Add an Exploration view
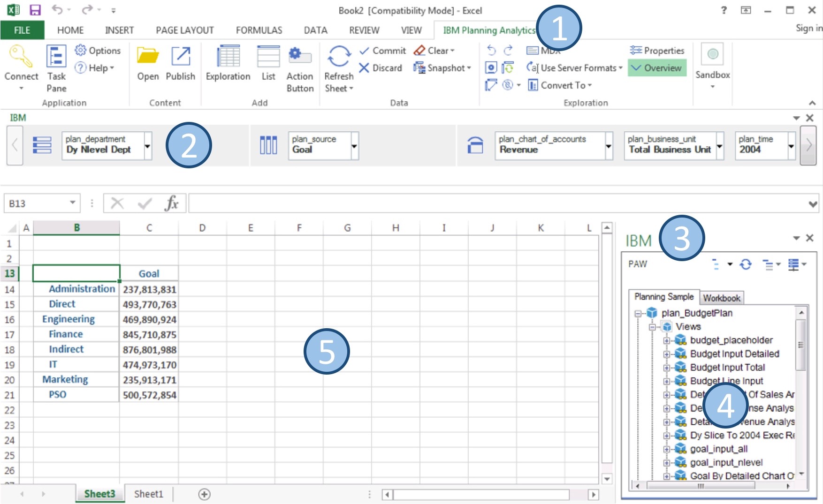This screenshot has width=823, height=504. 228,63
